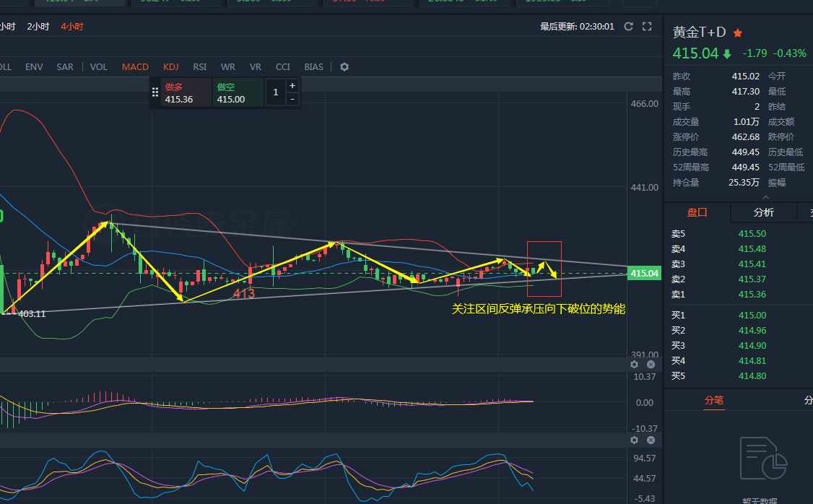813x504 pixels.
Task: Select the 买1 price 415.00
Action: 752,316
